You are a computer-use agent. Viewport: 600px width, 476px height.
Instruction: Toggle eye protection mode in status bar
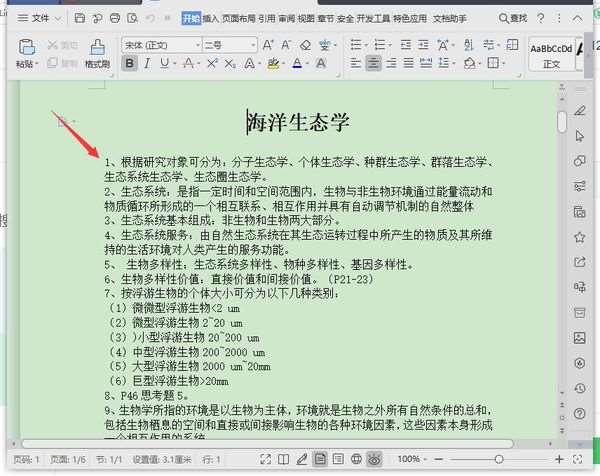pos(374,459)
